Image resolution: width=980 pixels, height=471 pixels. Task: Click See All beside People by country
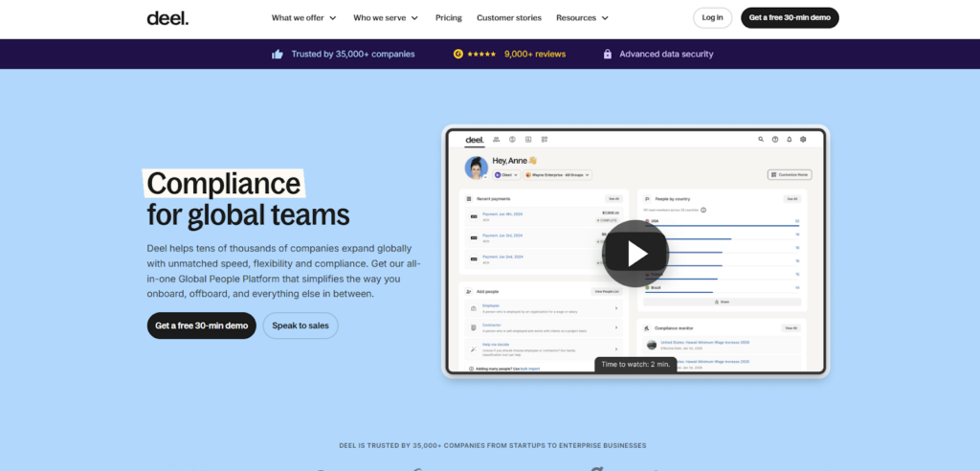[791, 199]
